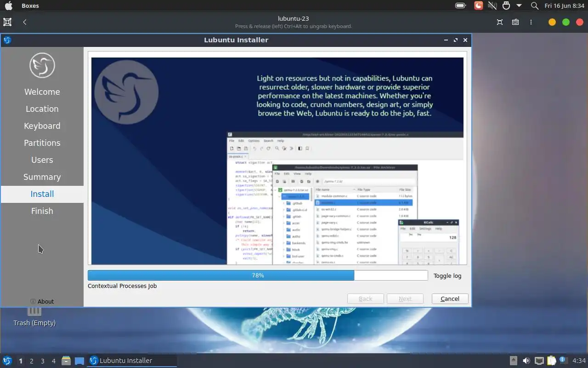Click the removable media eject tray icon
The height and width of the screenshot is (368, 588).
point(514,361)
